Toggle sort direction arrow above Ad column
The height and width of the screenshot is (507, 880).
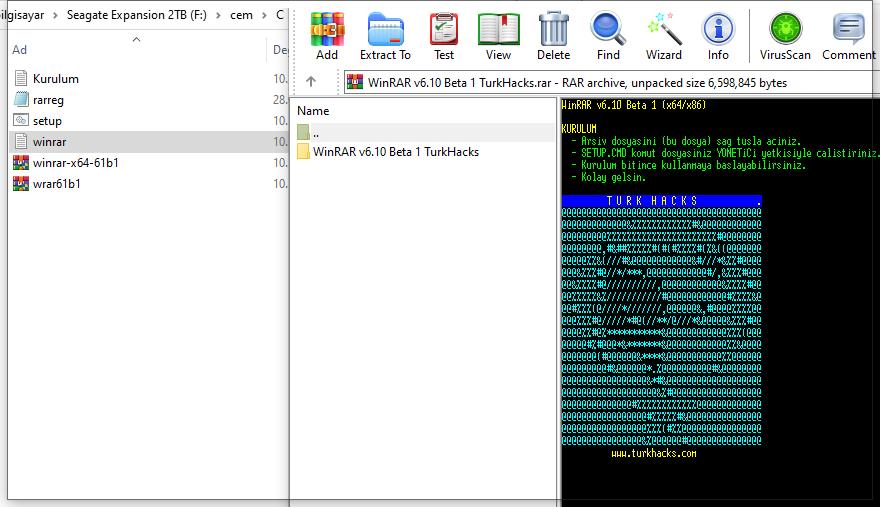click(x=136, y=39)
